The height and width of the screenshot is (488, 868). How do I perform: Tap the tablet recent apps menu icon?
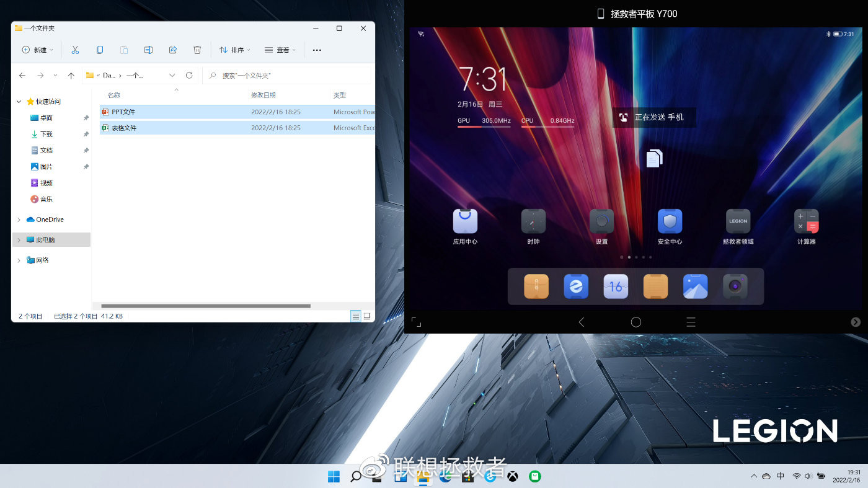click(x=691, y=322)
